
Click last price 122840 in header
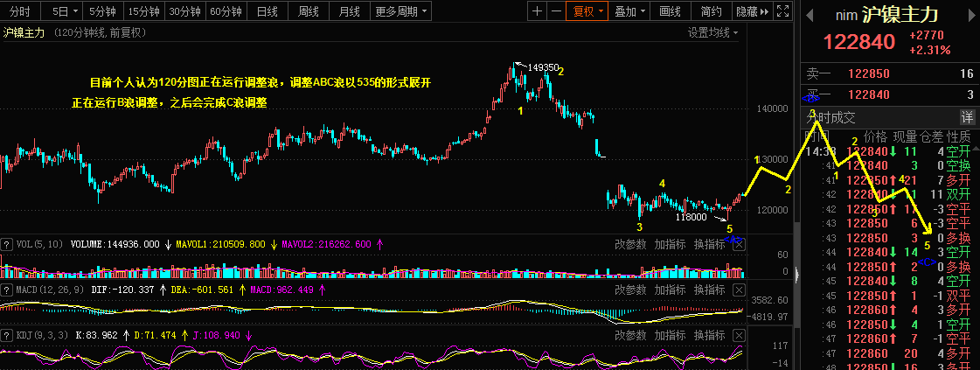click(x=859, y=42)
